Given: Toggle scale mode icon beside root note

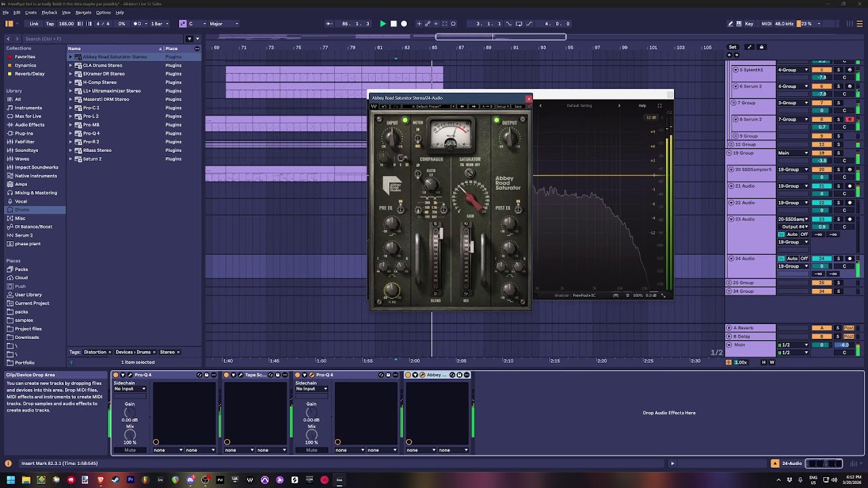Looking at the screenshot, I should 182,24.
